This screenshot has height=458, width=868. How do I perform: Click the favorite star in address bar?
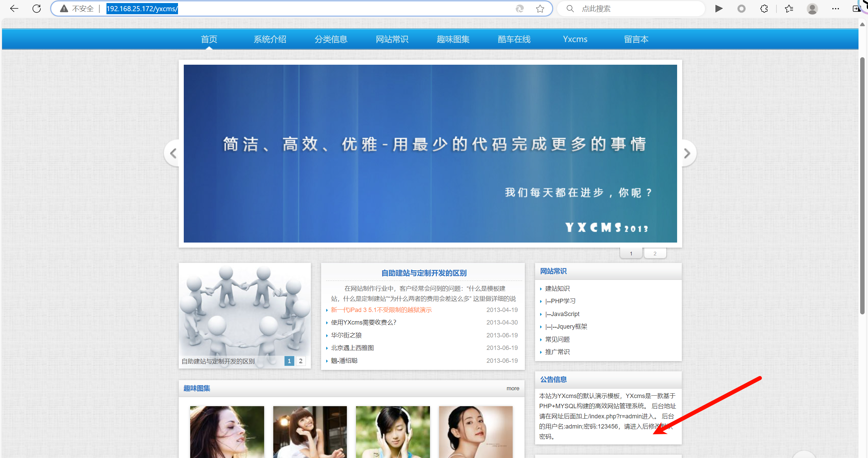[x=540, y=9]
